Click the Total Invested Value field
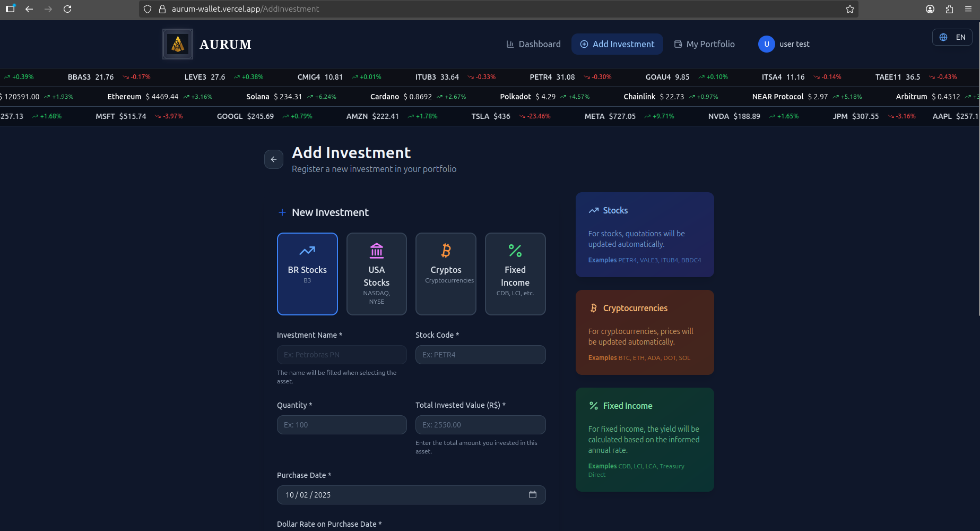Screen dimensions: 980x531 point(480,425)
